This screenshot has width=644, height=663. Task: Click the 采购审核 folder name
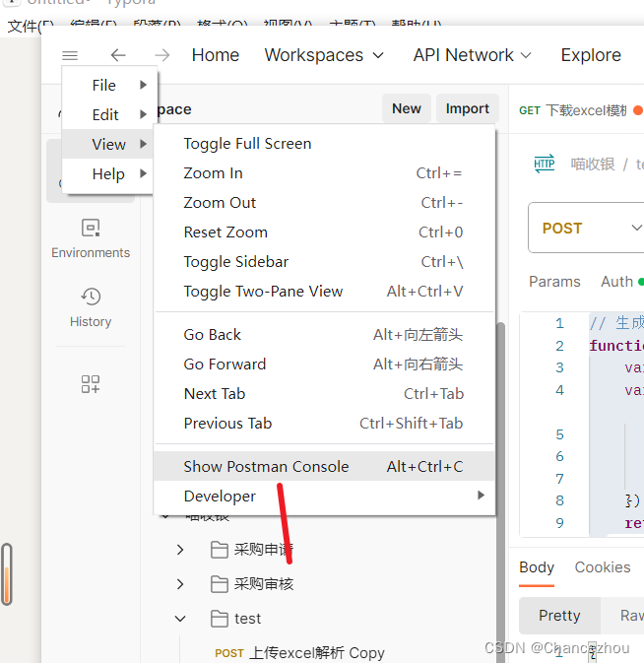click(x=264, y=584)
